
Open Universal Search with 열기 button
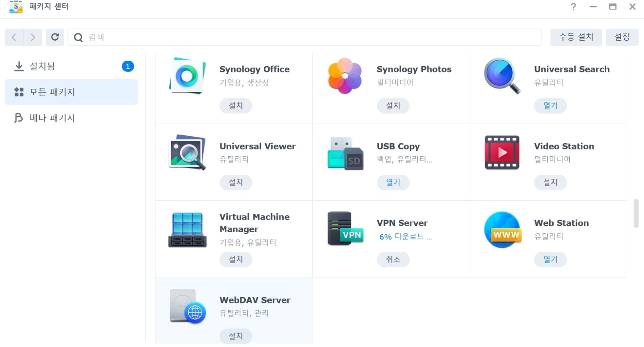(x=551, y=106)
